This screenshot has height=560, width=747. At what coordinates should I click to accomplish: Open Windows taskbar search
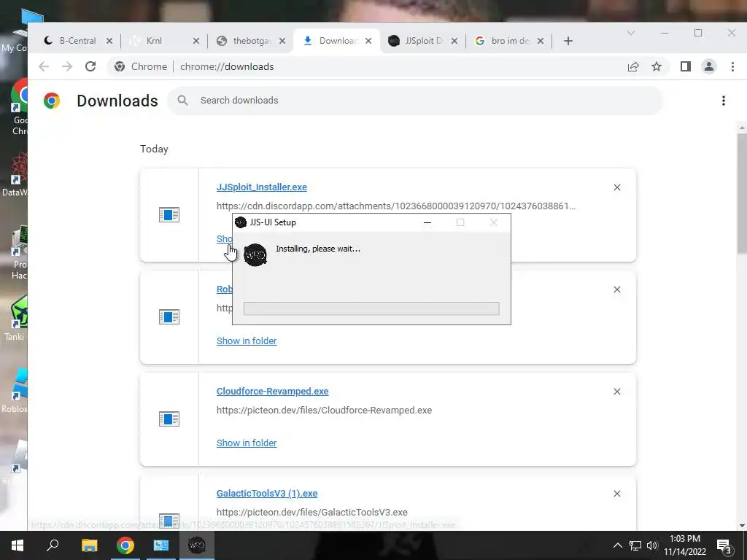[53, 545]
